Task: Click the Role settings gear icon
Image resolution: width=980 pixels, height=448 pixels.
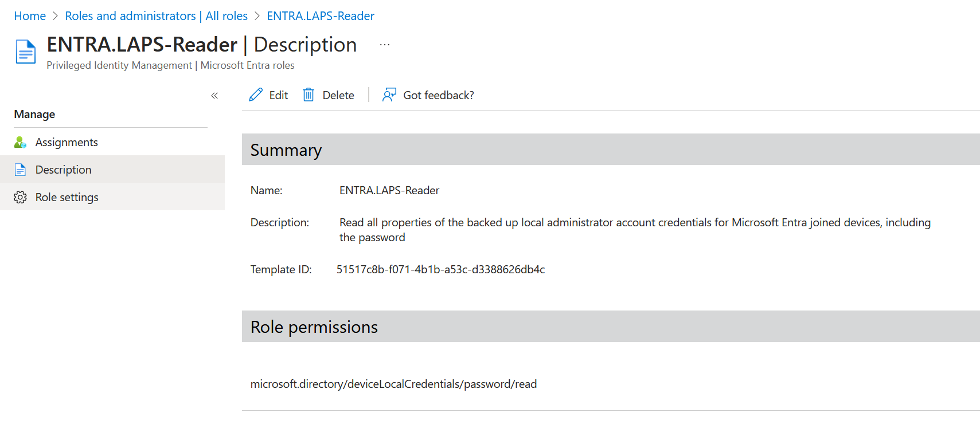Action: point(20,197)
